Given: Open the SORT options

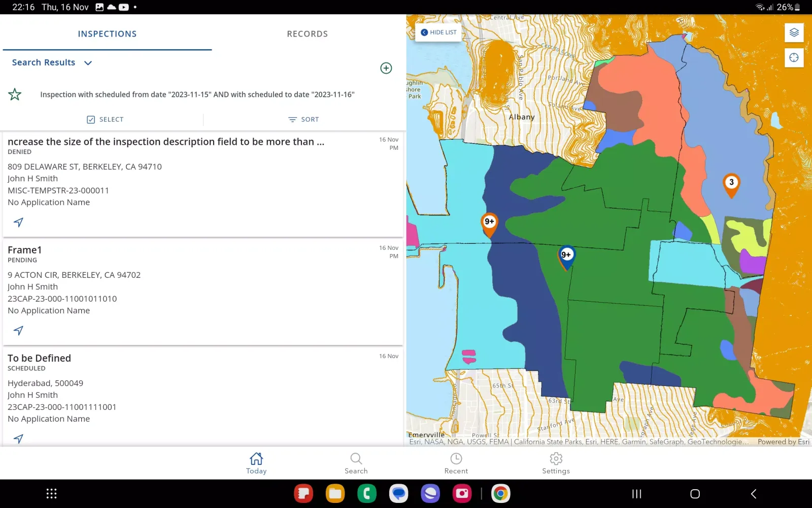Looking at the screenshot, I should tap(303, 119).
